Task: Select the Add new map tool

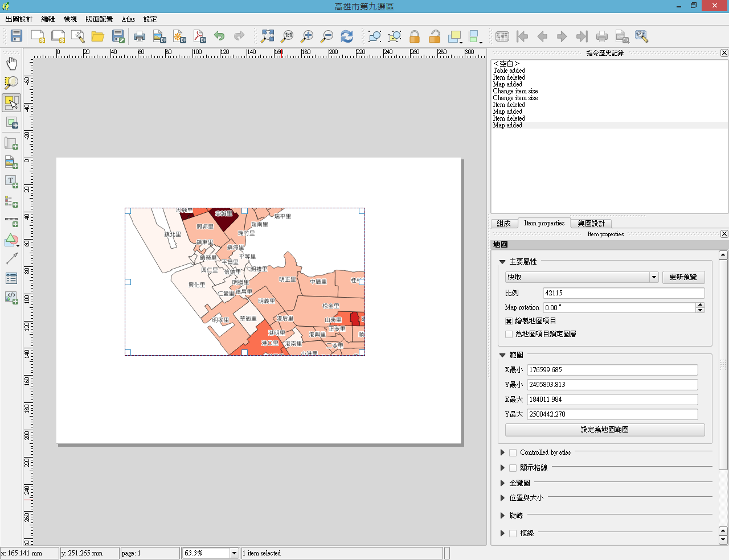Action: (11, 143)
